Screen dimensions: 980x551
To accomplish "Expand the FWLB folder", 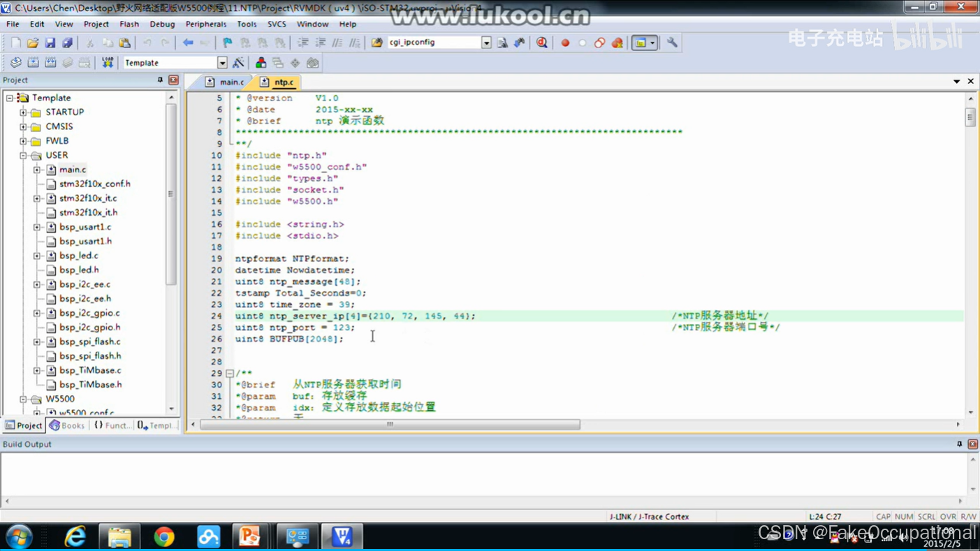I will click(23, 141).
